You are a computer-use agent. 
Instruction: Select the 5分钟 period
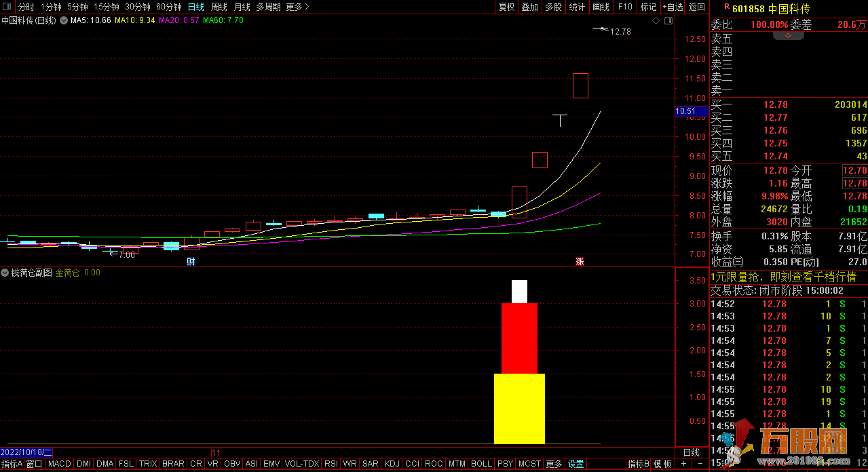point(77,7)
